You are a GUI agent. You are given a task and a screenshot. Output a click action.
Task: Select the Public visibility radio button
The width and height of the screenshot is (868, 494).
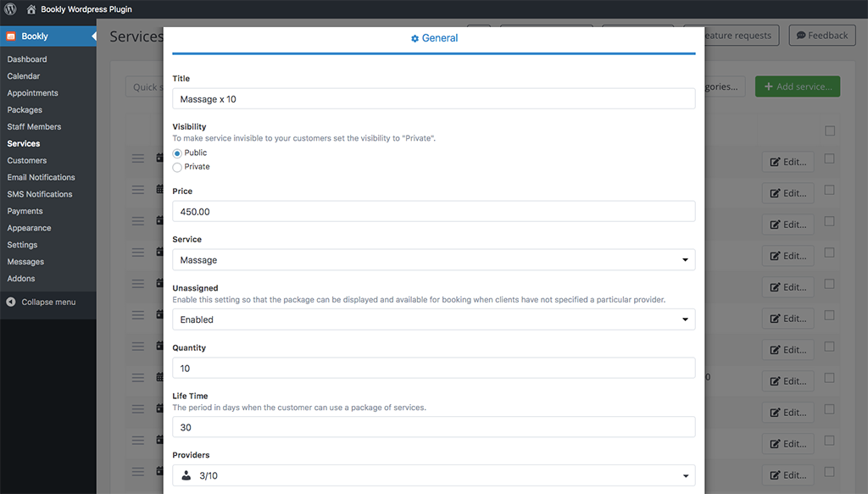(177, 153)
